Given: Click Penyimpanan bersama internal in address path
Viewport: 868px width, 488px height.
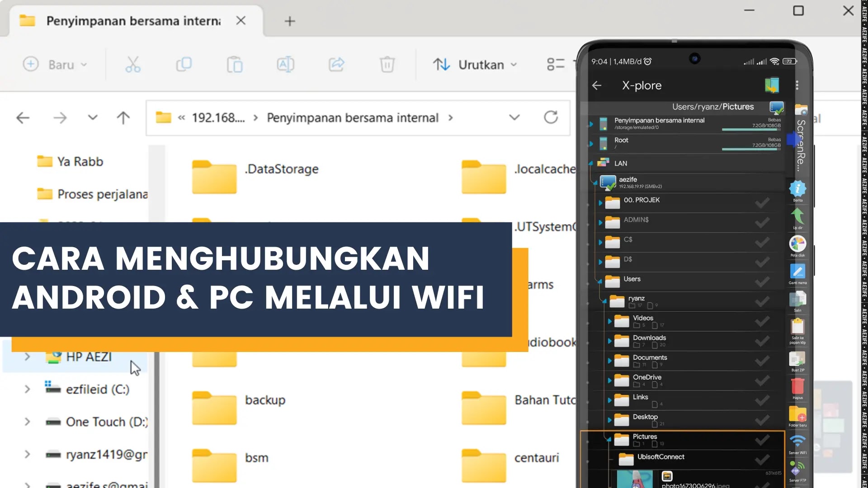Looking at the screenshot, I should click(x=352, y=118).
